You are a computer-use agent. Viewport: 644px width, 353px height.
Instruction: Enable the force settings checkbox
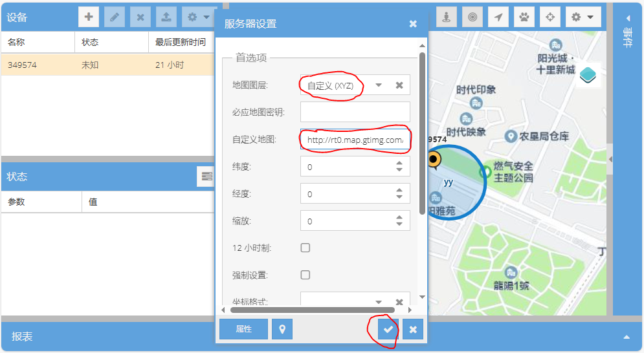305,275
